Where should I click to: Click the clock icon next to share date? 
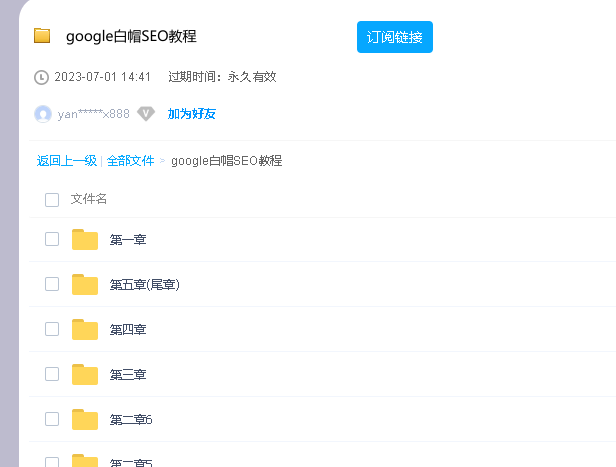[41, 77]
